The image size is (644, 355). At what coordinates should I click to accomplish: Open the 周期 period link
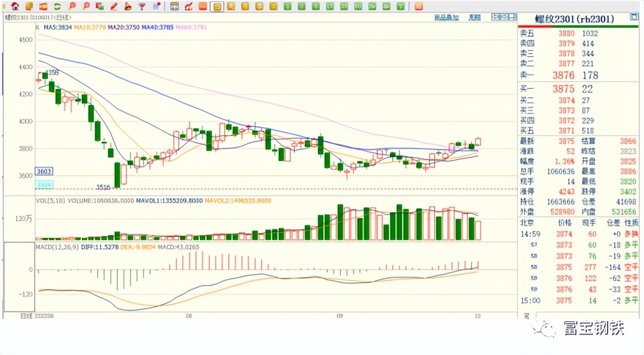coord(475,17)
